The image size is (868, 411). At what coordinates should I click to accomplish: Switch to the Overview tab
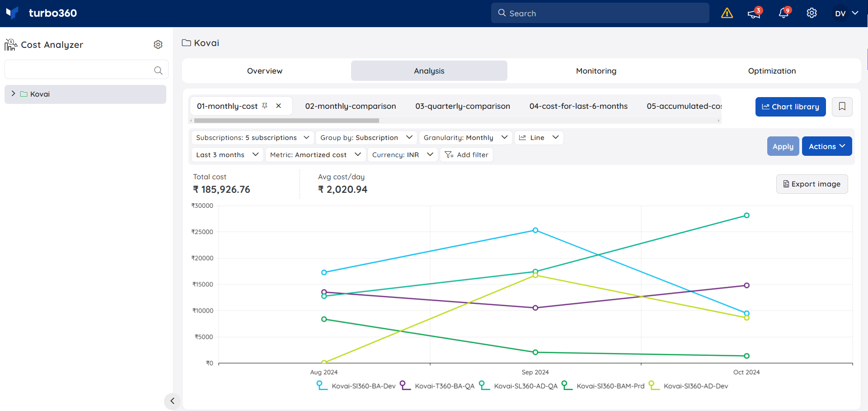tap(265, 71)
